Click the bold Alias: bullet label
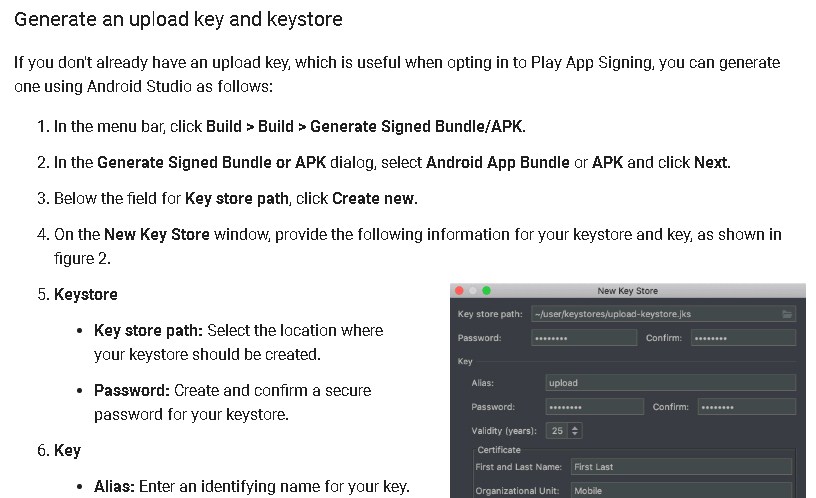The width and height of the screenshot is (816, 498). point(114,486)
